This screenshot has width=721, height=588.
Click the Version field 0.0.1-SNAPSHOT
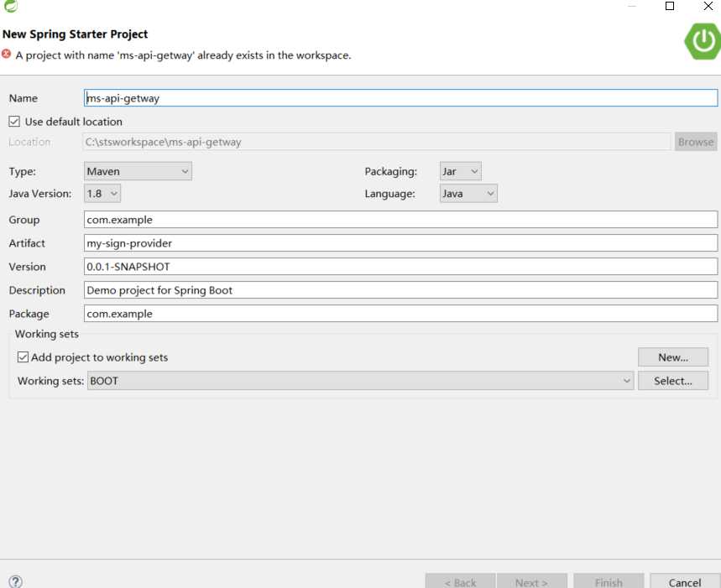[x=400, y=267]
